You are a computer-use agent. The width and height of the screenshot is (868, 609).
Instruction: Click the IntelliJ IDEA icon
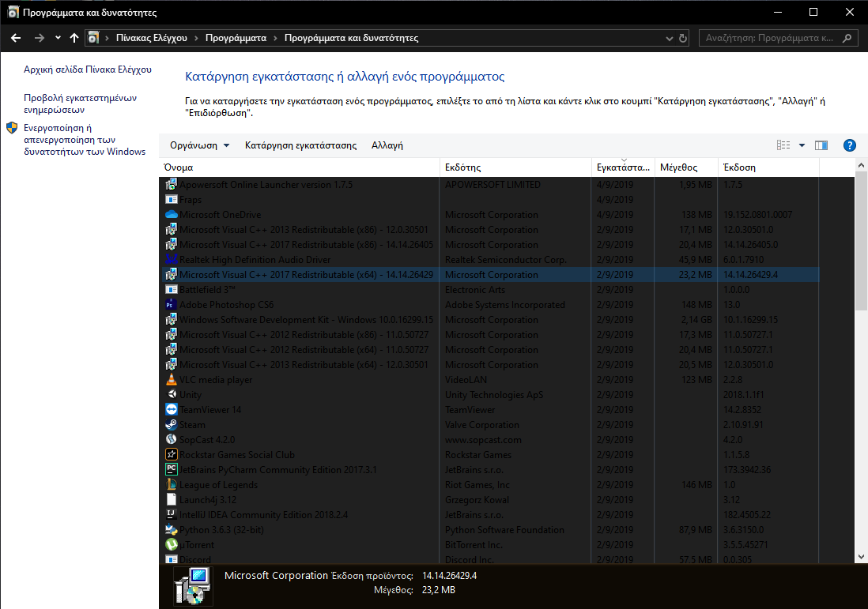pyautogui.click(x=171, y=514)
